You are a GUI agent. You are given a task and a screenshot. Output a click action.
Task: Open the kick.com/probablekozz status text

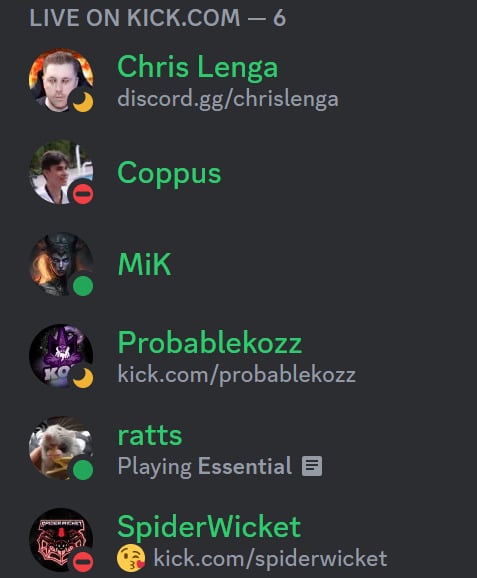237,375
